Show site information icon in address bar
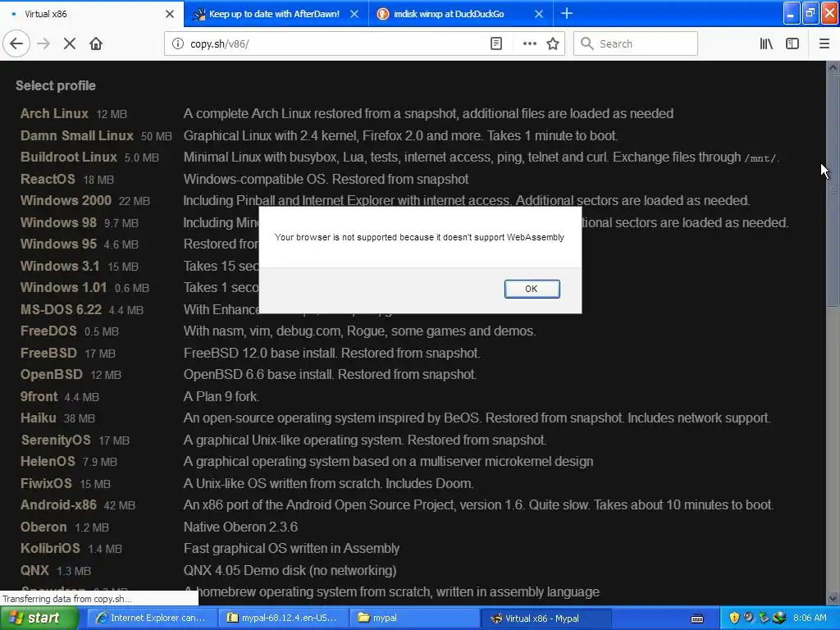840x630 pixels. (x=177, y=43)
